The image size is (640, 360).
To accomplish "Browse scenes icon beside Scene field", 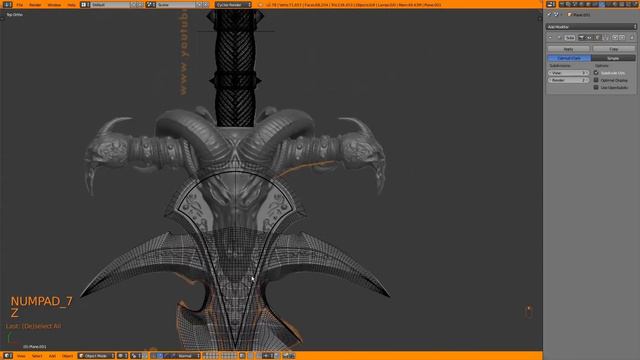I will coord(150,5).
